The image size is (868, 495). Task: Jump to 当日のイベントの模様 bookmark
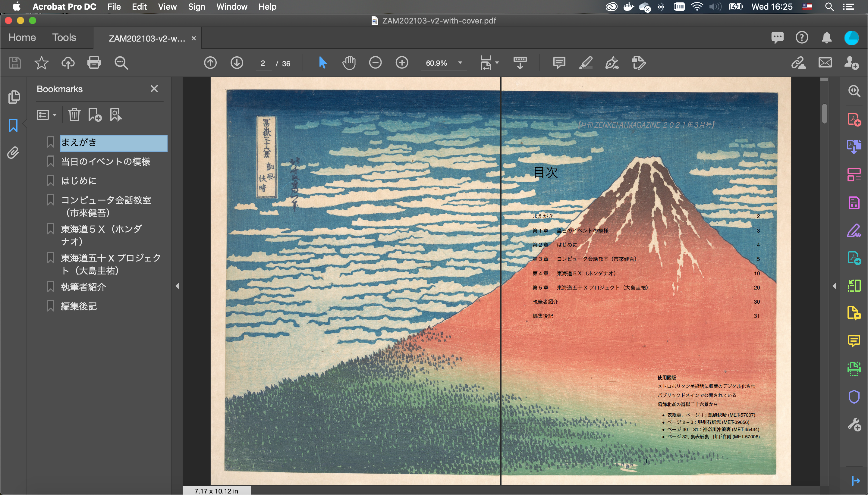105,161
